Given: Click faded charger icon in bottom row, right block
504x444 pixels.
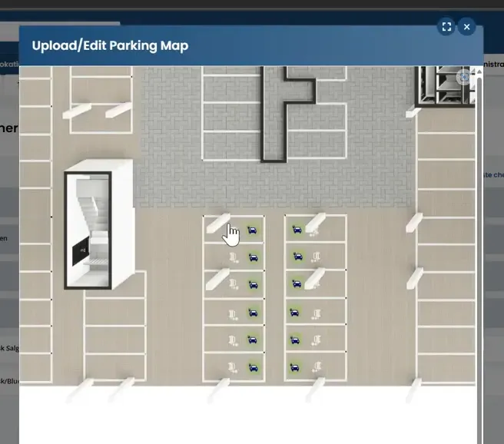Looking at the screenshot, I should 317,367.
